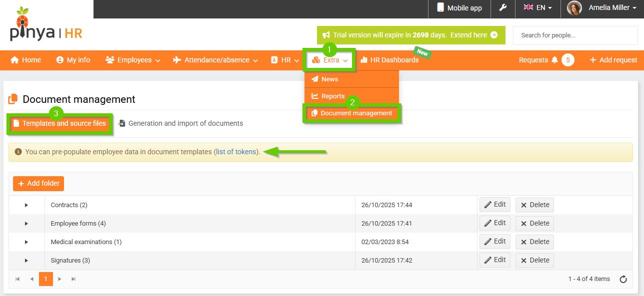Open the list of tokens link

(236, 152)
